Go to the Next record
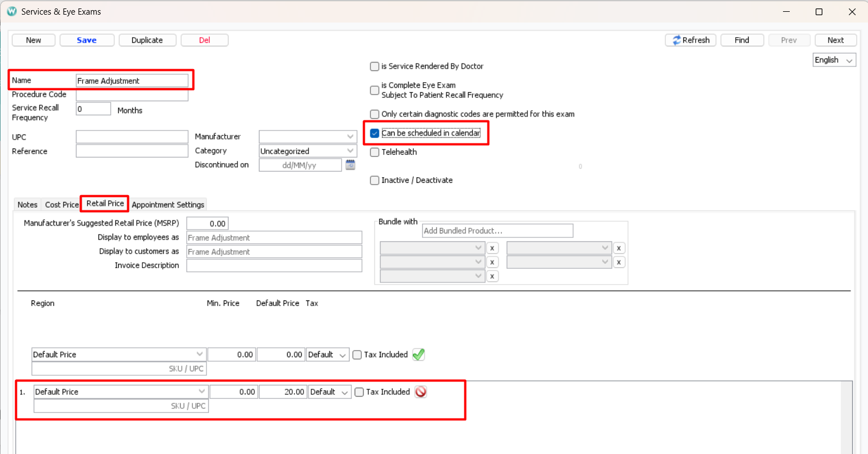868x454 pixels. click(835, 40)
